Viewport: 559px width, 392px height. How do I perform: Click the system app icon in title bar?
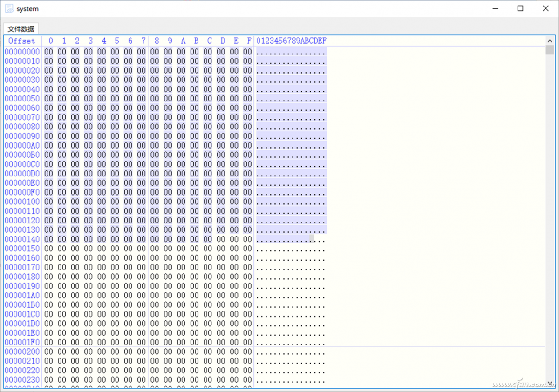coord(9,8)
